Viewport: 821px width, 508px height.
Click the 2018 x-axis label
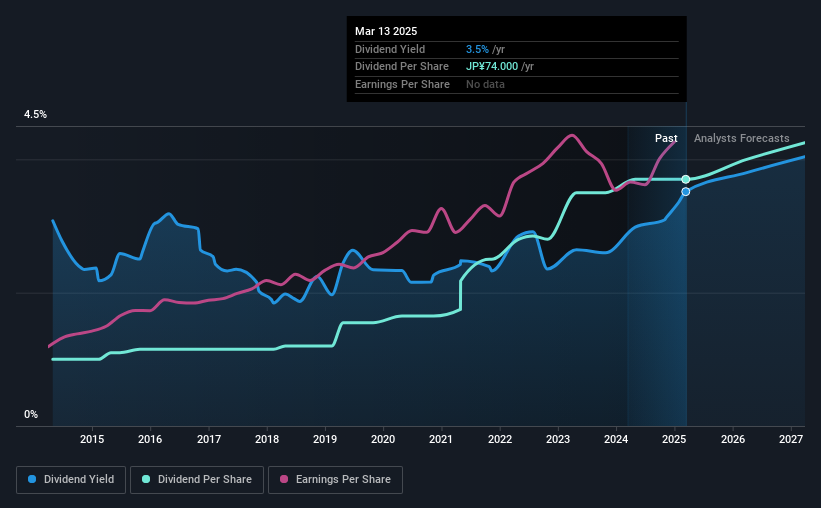tap(267, 439)
